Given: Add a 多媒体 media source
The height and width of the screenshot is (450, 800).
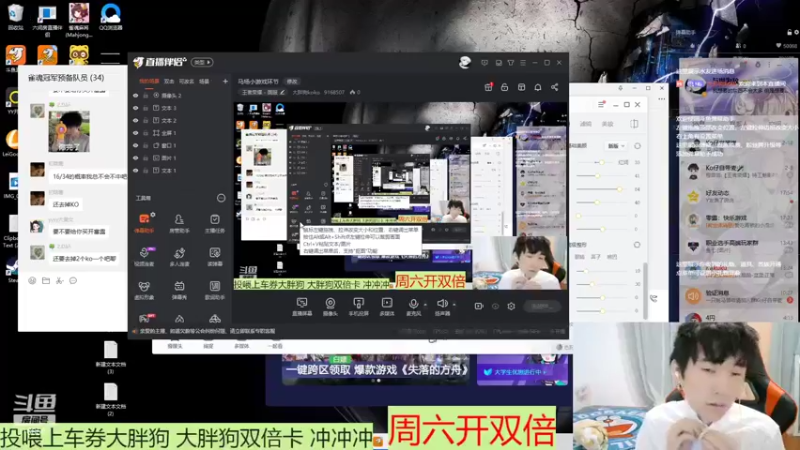Looking at the screenshot, I should tap(387, 307).
